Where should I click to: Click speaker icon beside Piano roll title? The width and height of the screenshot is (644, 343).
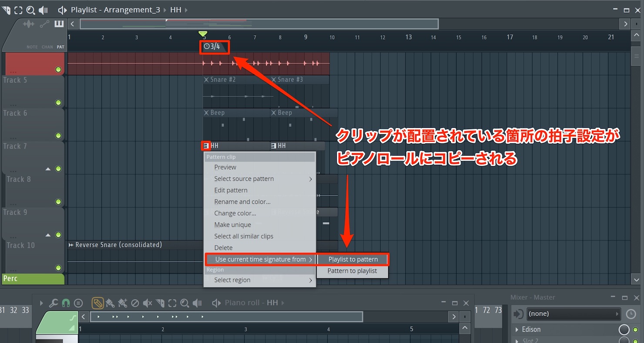click(x=216, y=303)
